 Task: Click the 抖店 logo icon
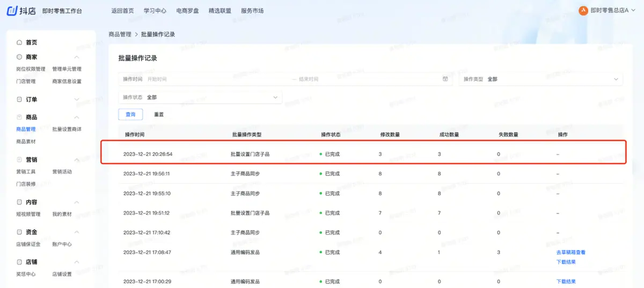click(x=12, y=11)
